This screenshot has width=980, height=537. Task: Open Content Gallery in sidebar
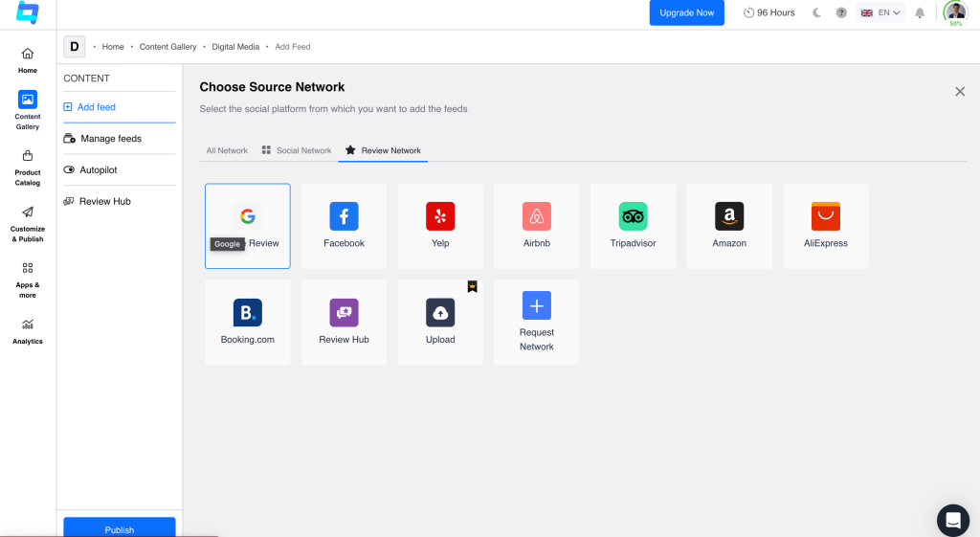tap(28, 110)
